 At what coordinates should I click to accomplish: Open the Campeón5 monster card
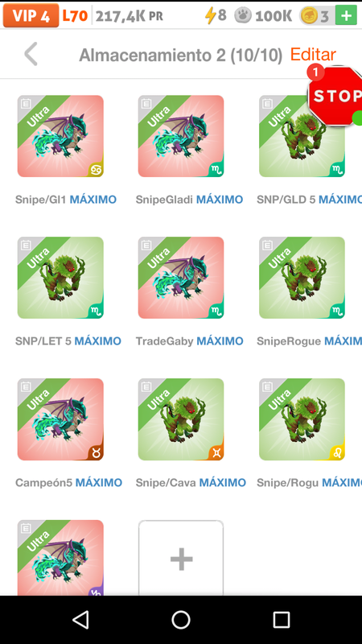point(60,419)
